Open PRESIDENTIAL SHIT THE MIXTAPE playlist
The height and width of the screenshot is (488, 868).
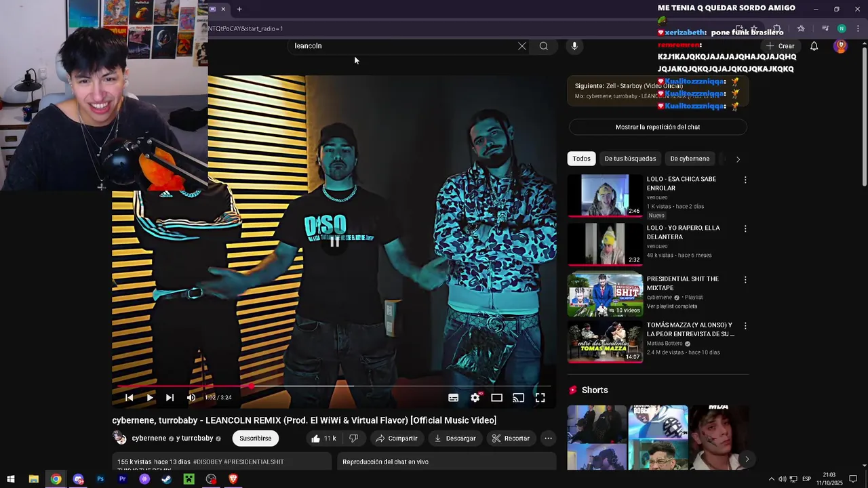[x=605, y=295]
